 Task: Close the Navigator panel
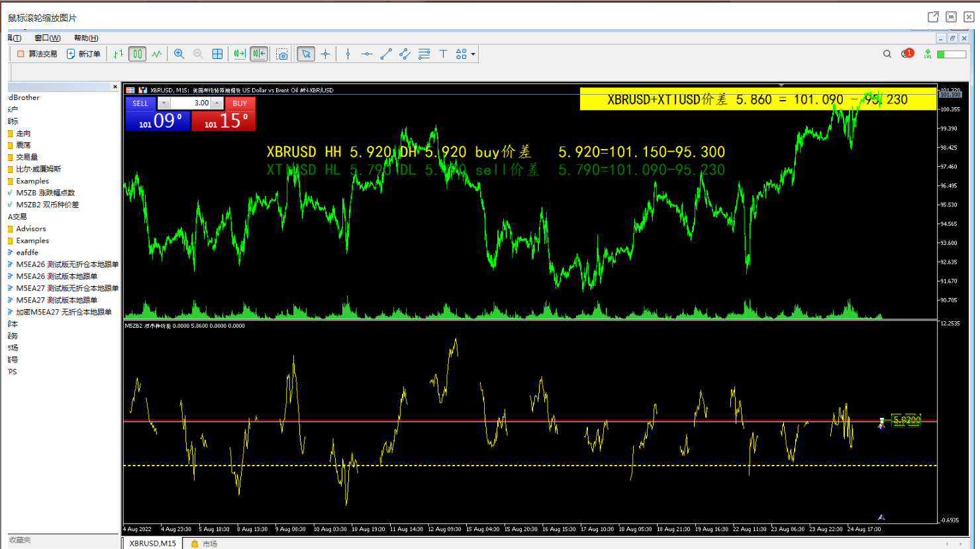pos(115,87)
